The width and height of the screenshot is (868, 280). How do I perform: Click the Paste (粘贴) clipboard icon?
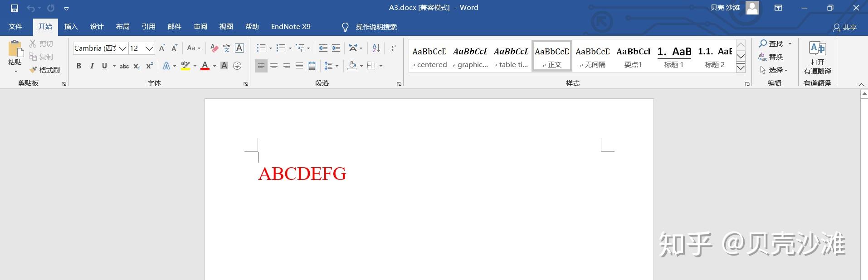click(15, 49)
